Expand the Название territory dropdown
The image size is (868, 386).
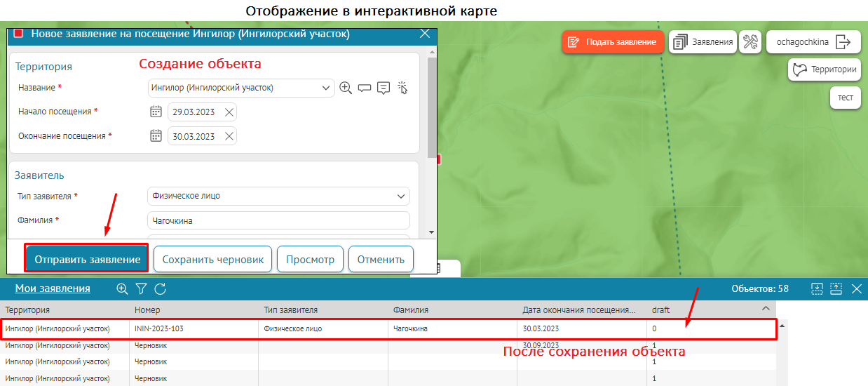(x=325, y=88)
